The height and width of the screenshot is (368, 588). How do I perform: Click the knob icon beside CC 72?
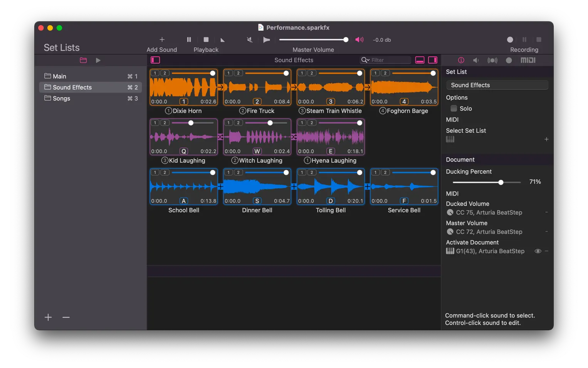click(450, 231)
